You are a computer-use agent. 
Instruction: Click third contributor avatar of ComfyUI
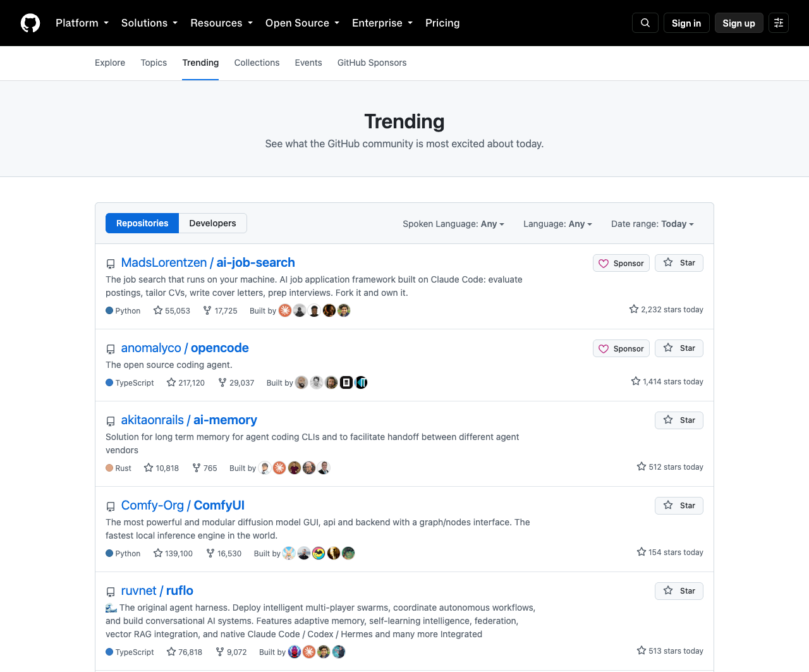click(x=319, y=553)
